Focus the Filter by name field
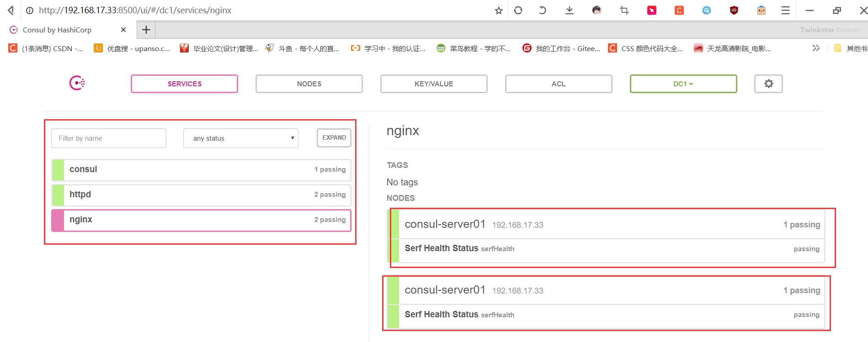 click(x=109, y=138)
